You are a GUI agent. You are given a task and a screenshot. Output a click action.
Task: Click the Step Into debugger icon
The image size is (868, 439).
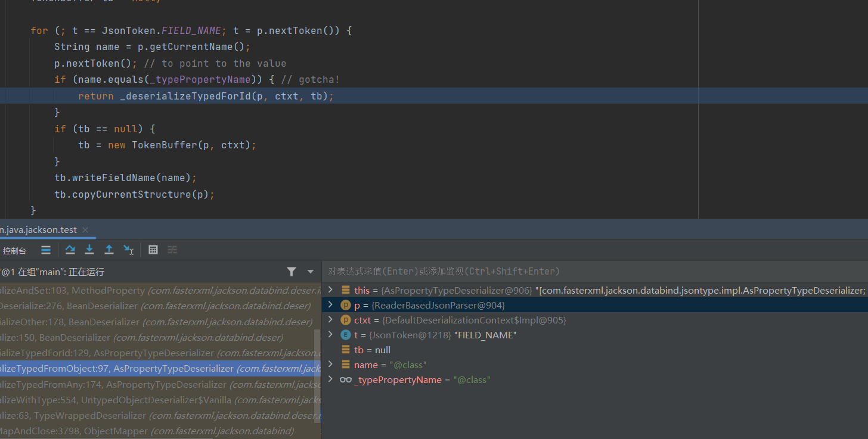(x=89, y=250)
